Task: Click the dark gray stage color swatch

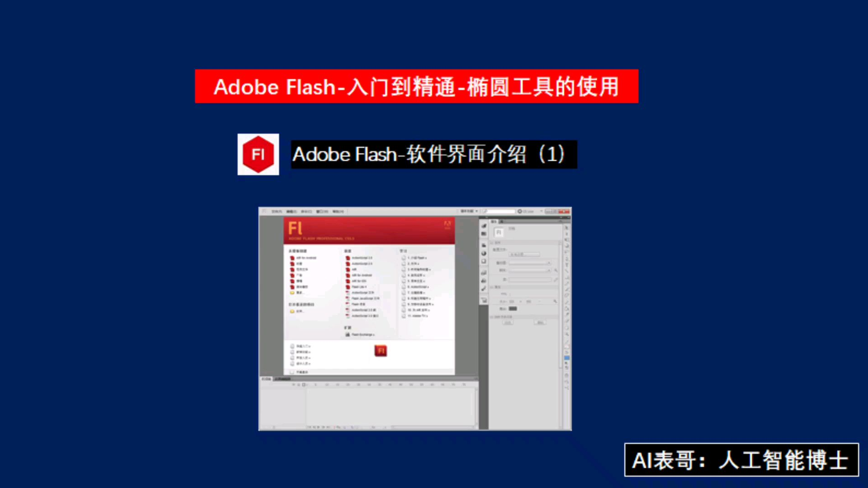Action: [513, 309]
